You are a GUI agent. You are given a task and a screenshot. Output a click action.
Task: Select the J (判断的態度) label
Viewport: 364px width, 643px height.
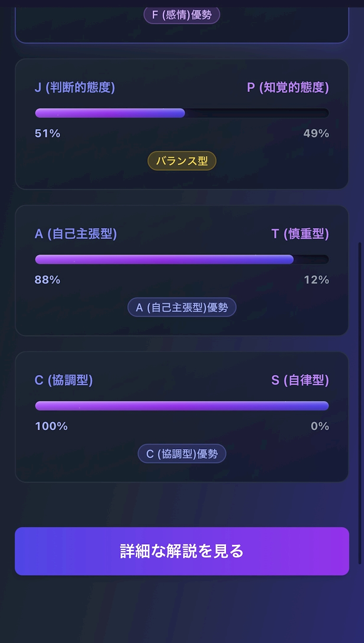(75, 88)
